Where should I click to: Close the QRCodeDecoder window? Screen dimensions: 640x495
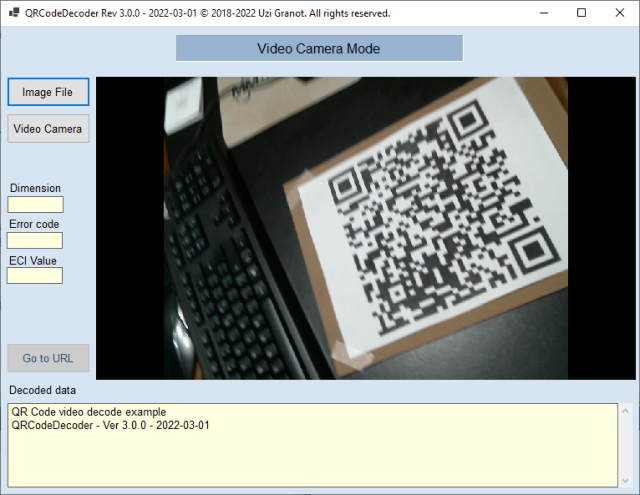(x=620, y=13)
